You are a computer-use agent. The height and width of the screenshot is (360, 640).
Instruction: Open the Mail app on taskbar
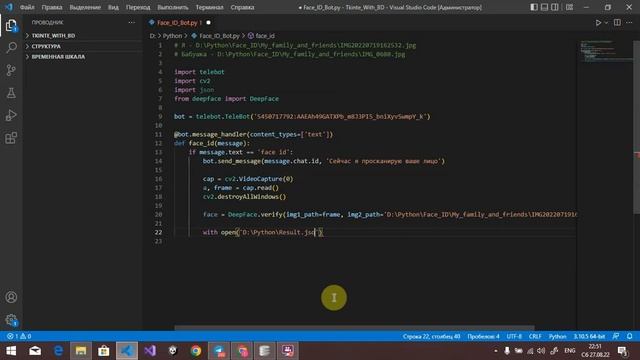tap(35, 351)
